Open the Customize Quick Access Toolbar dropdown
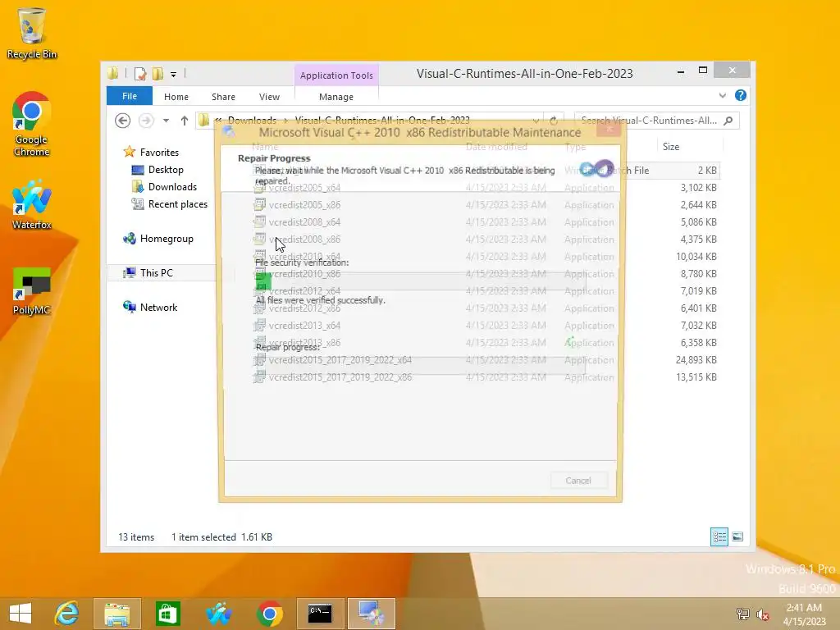 tap(174, 74)
